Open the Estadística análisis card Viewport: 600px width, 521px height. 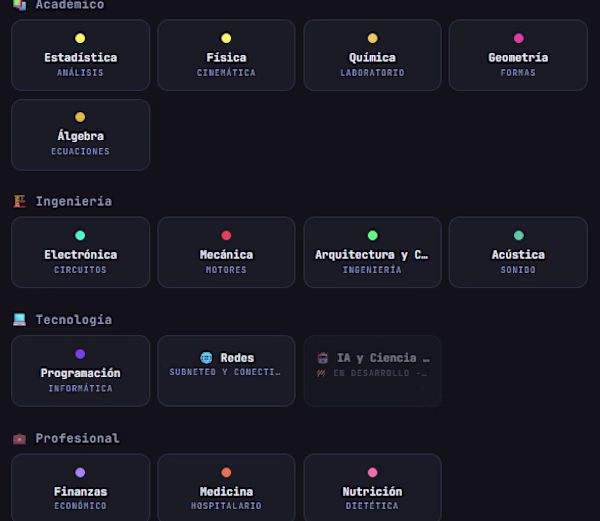click(80, 55)
